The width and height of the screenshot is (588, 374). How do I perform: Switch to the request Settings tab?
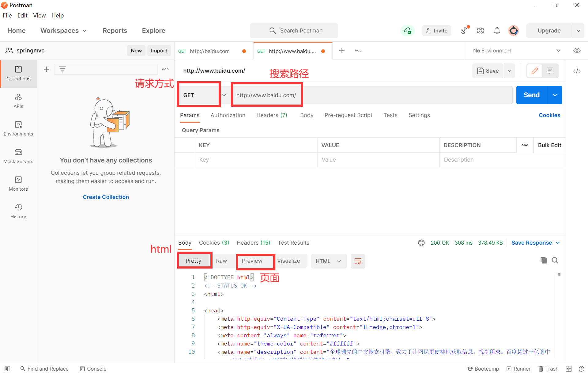coord(419,115)
